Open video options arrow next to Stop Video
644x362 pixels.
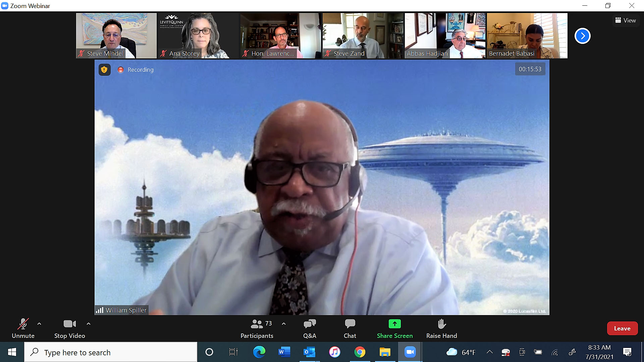point(89,324)
